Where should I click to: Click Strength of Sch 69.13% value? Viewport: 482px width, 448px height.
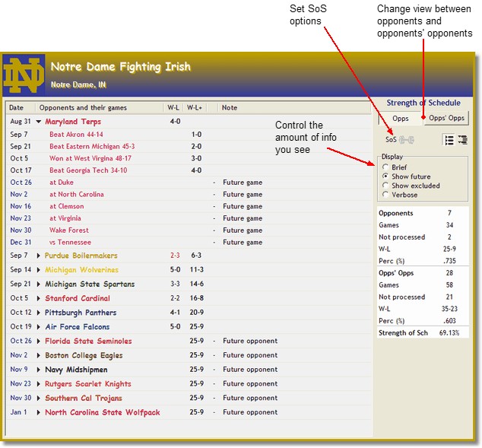point(449,332)
